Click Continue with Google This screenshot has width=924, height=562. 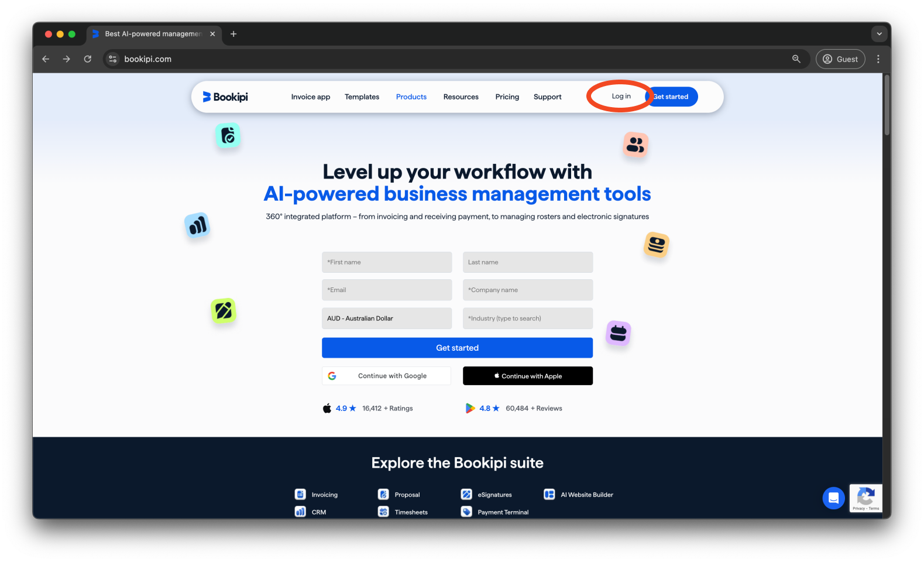click(x=386, y=376)
